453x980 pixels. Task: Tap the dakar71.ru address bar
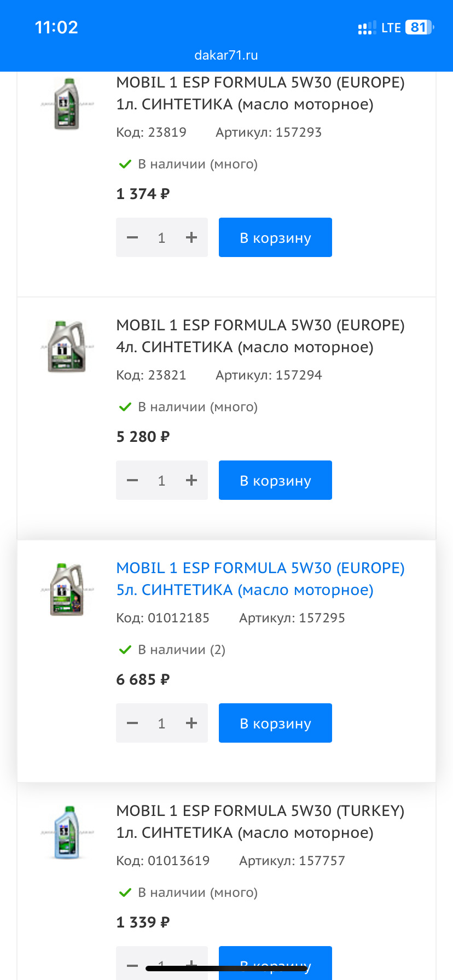226,55
